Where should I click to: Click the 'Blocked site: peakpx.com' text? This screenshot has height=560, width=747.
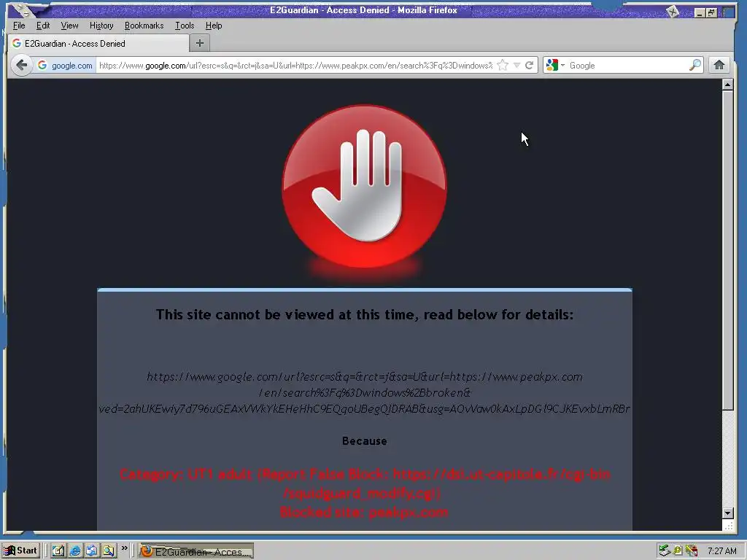[365, 513]
